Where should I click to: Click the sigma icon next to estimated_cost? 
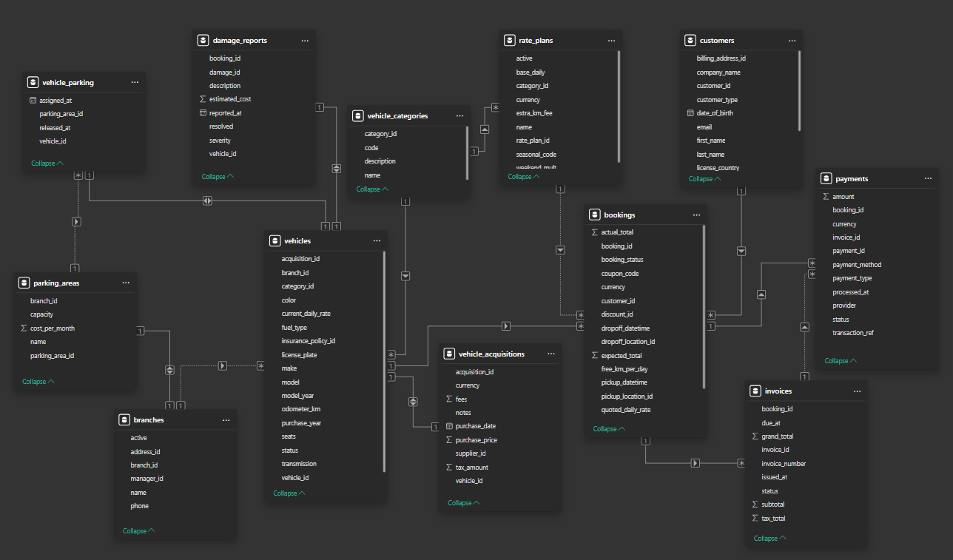pyautogui.click(x=203, y=99)
